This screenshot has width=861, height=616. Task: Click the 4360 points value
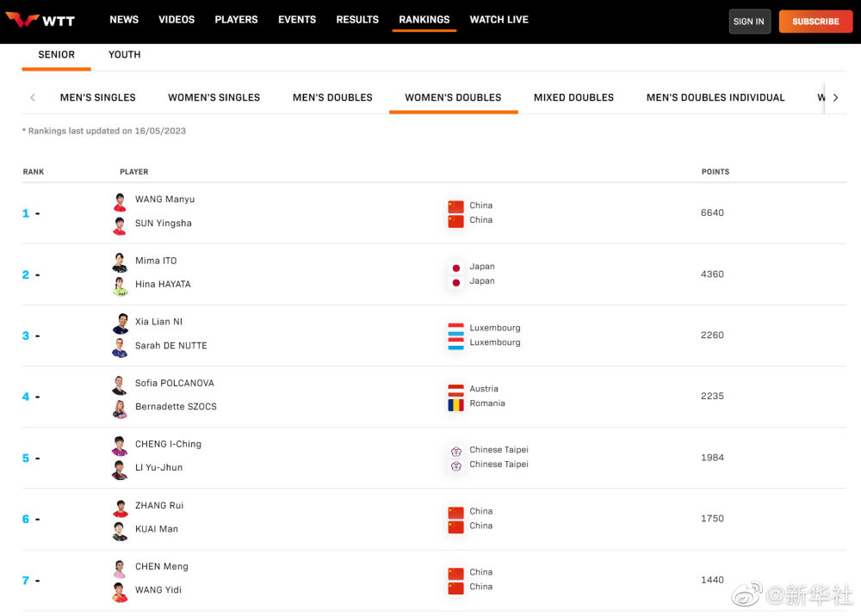click(x=712, y=274)
